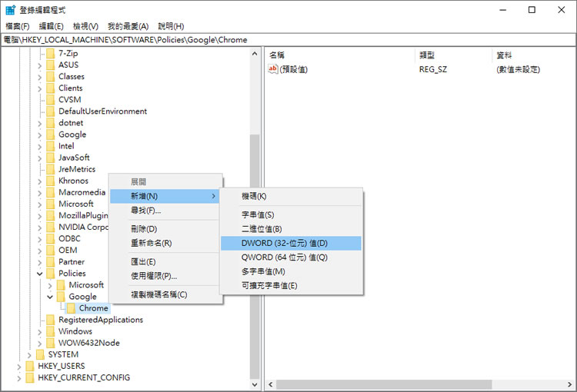This screenshot has width=577, height=392.
Task: Click the SYSTEM folder icon
Action: [x=40, y=355]
